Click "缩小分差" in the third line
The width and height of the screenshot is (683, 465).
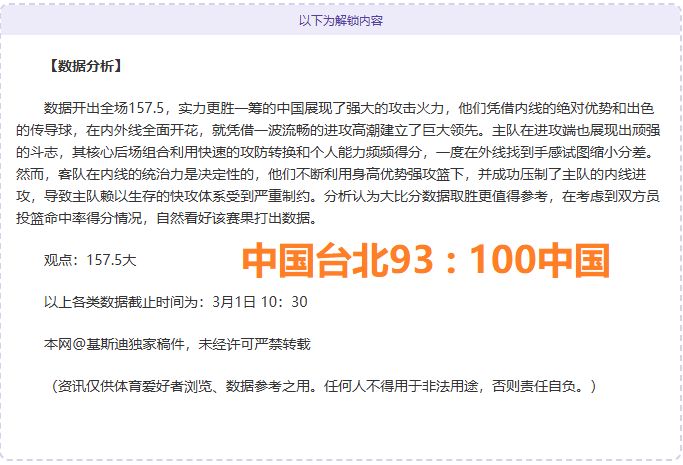point(619,152)
